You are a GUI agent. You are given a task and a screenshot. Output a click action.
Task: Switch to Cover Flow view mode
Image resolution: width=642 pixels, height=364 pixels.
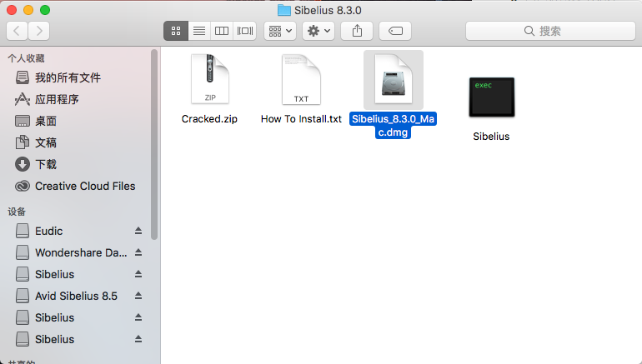(244, 31)
